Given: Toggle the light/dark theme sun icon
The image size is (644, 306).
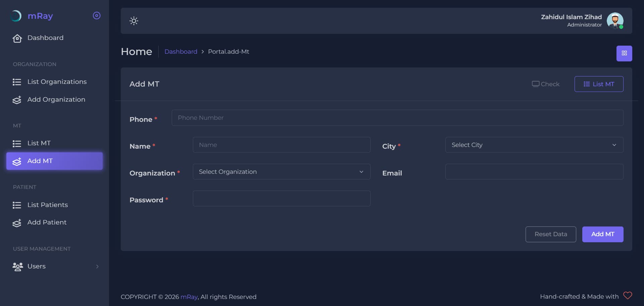Looking at the screenshot, I should tap(134, 21).
